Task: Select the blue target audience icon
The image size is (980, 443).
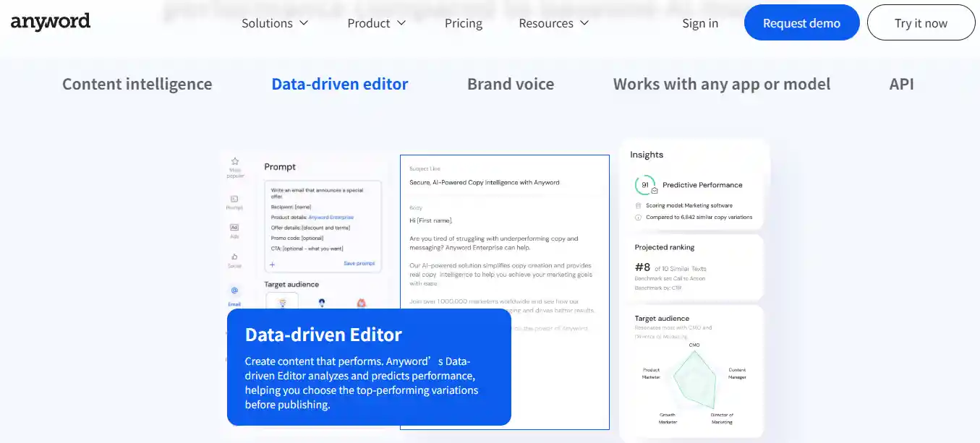Action: click(x=322, y=303)
